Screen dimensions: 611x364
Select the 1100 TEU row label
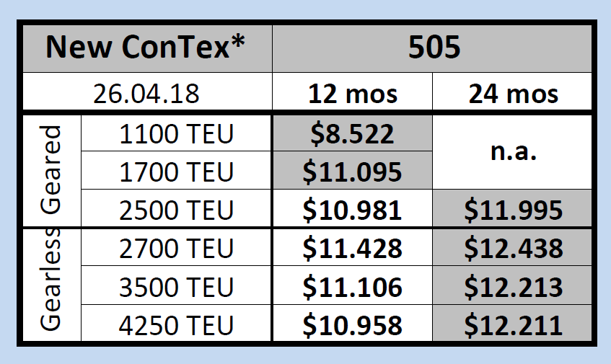pos(176,133)
